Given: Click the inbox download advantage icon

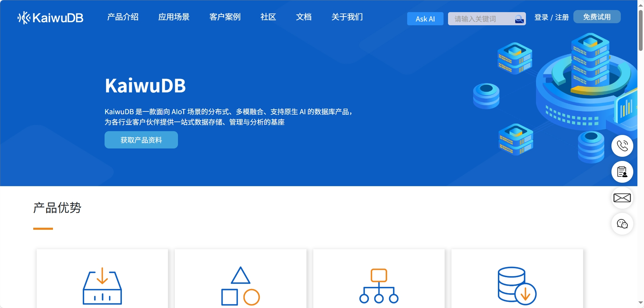Looking at the screenshot, I should click(102, 286).
